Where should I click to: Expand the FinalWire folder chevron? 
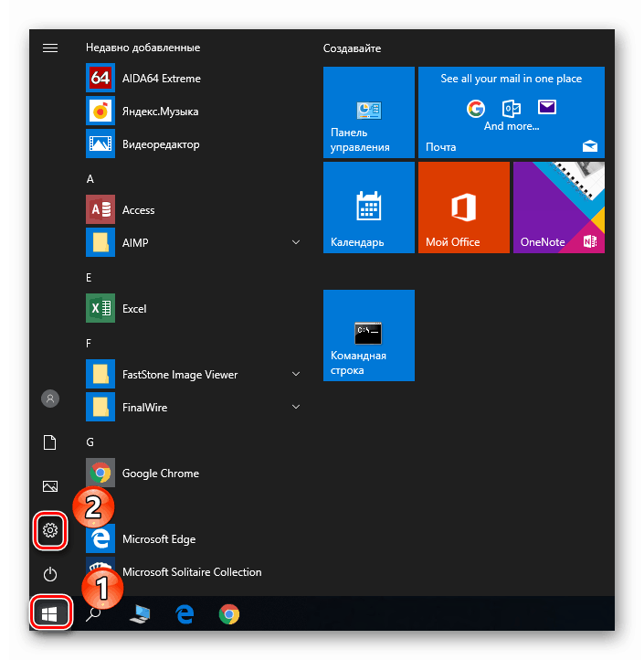point(296,407)
